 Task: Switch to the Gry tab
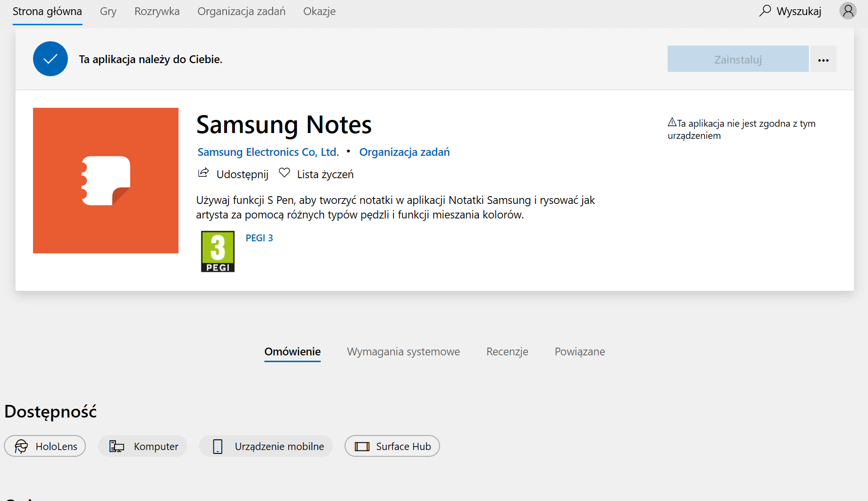pyautogui.click(x=108, y=11)
